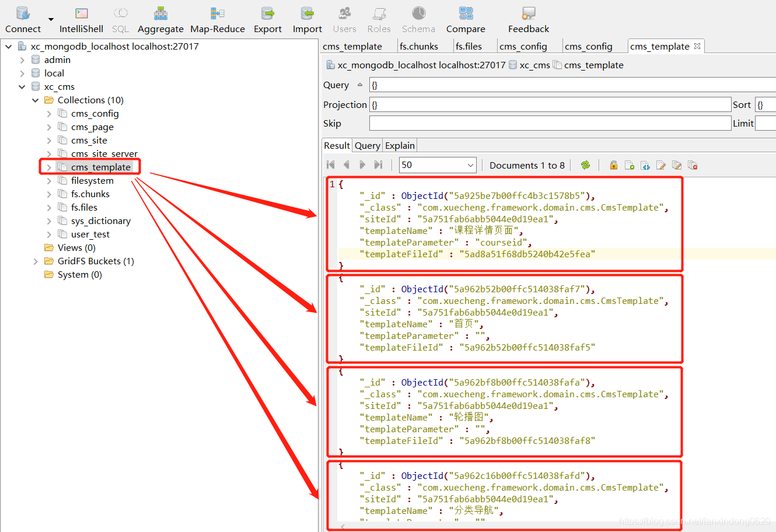Screen dimensions: 776x532
Task: Click the xc_cms breadcrumb label
Action: pos(535,65)
